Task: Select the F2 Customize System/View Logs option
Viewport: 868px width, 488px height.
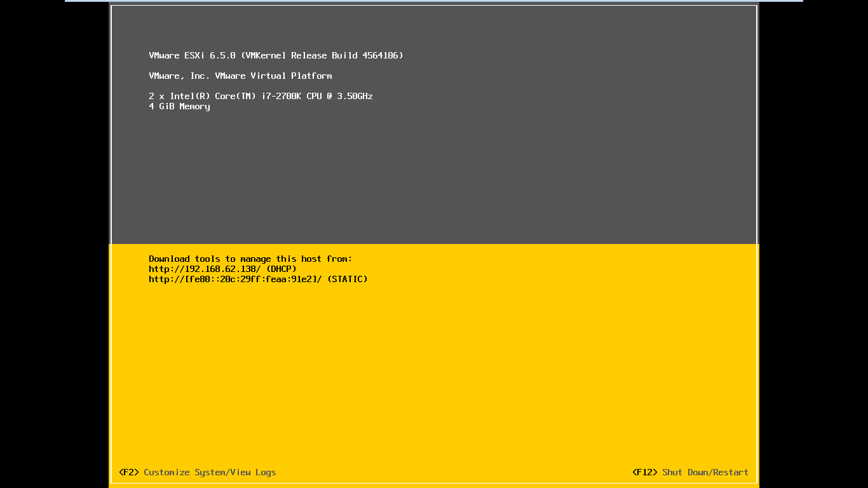Action: point(197,472)
